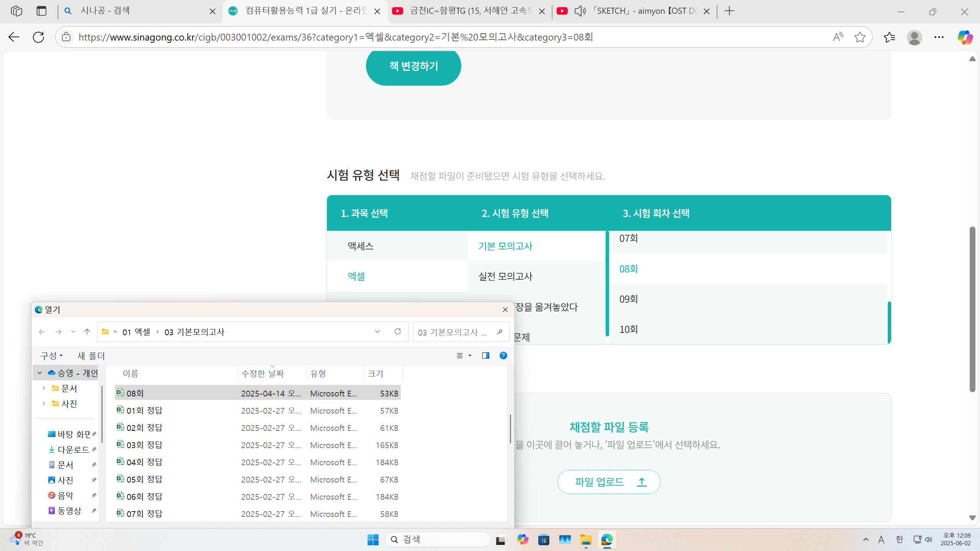Click the file dialog help icon
The image size is (980, 551).
point(503,355)
